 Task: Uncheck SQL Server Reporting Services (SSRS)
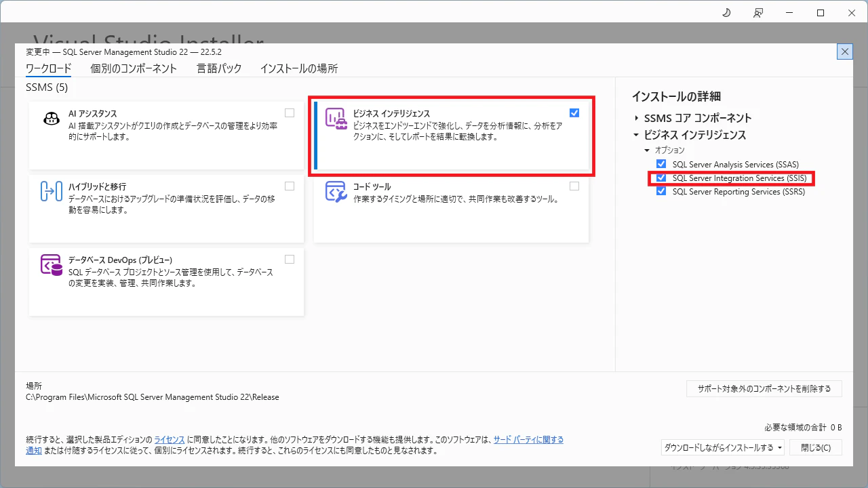point(661,192)
